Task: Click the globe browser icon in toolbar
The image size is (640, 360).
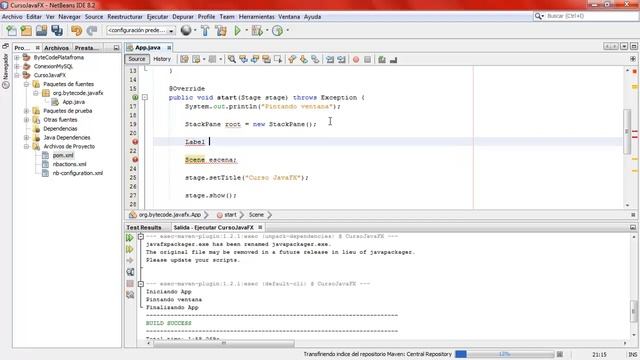Action: (x=186, y=31)
